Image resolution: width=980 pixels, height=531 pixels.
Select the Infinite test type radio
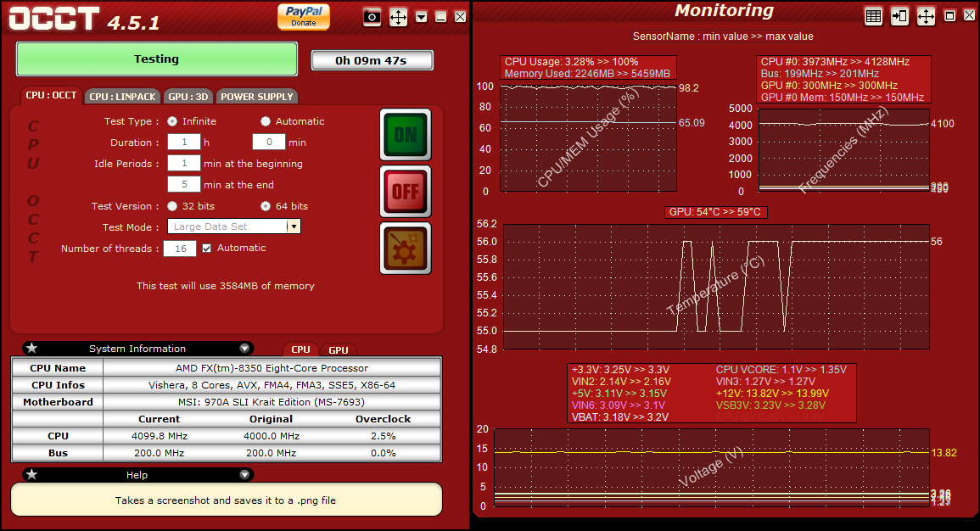(172, 121)
